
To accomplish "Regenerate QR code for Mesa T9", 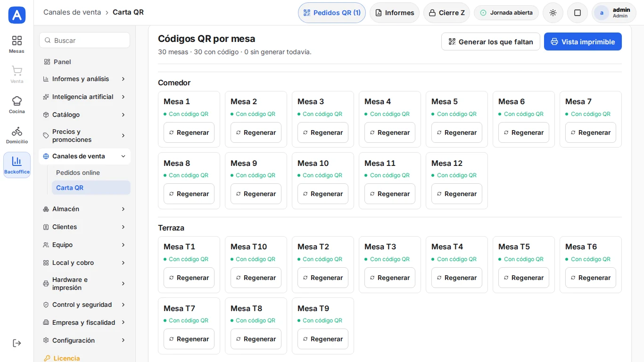I will click(x=323, y=339).
